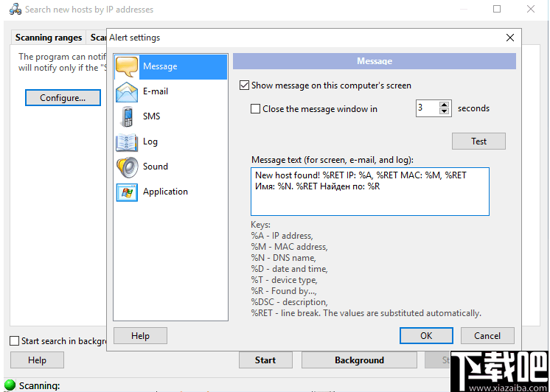
Task: Close the Search new hosts window
Action: tap(530, 9)
